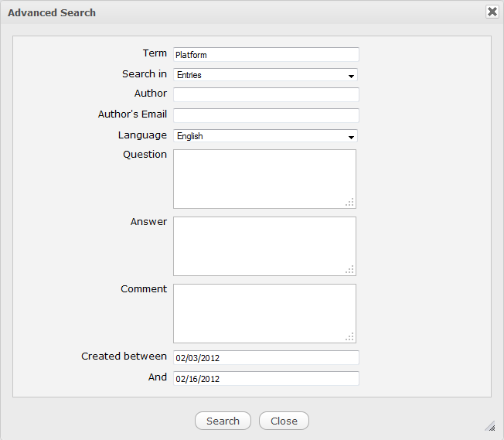Click the Author's Email input box
The height and width of the screenshot is (440, 504).
coord(266,115)
